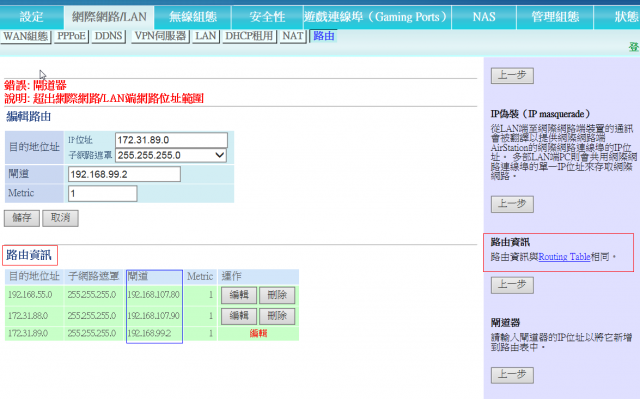
Task: Click the red 編輯 text in the 172.31.89.0 row
Action: click(258, 334)
